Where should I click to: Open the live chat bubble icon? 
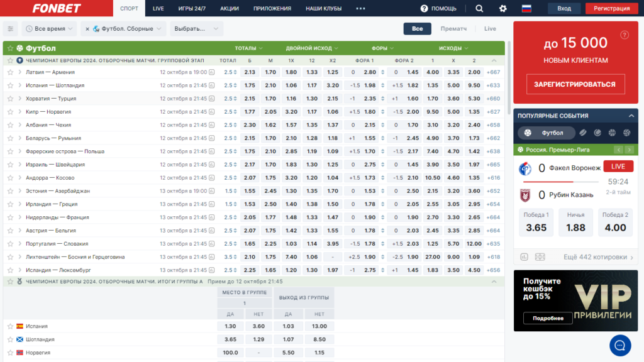tap(620, 346)
